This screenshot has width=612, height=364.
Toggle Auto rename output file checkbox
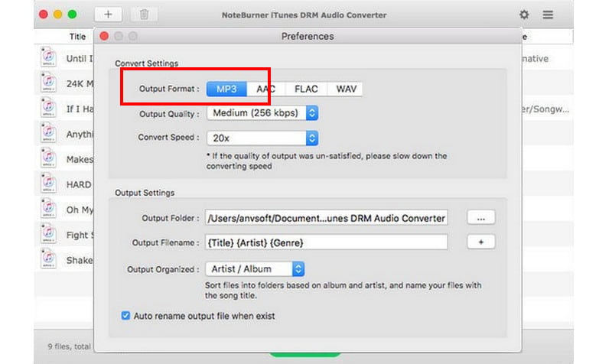click(x=125, y=316)
